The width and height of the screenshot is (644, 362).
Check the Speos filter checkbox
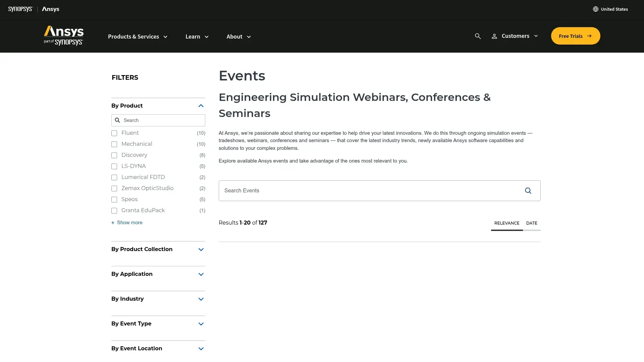click(114, 199)
